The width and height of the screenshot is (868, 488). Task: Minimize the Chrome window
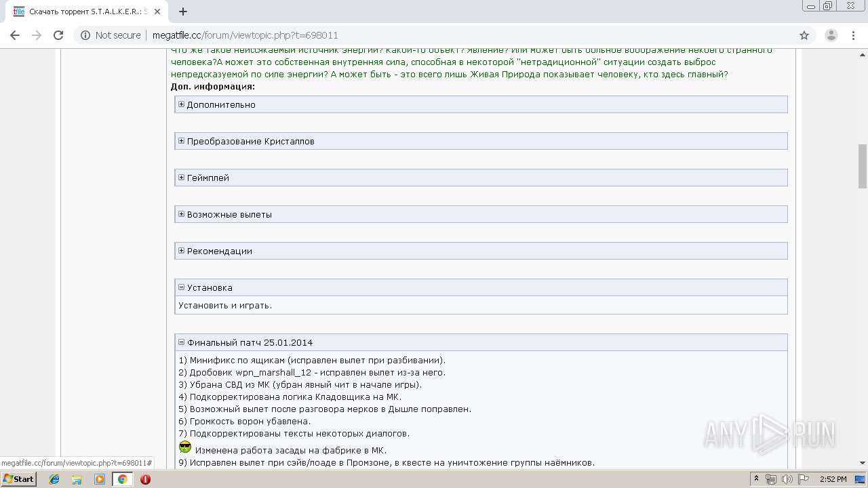(x=810, y=6)
